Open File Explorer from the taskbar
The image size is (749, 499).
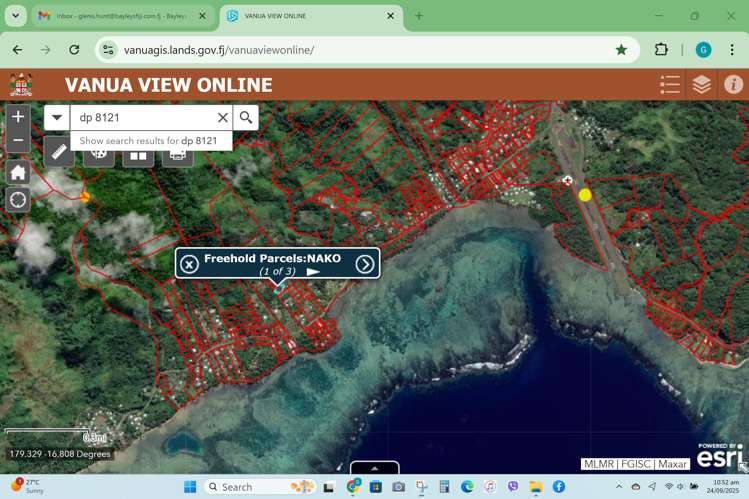click(536, 487)
